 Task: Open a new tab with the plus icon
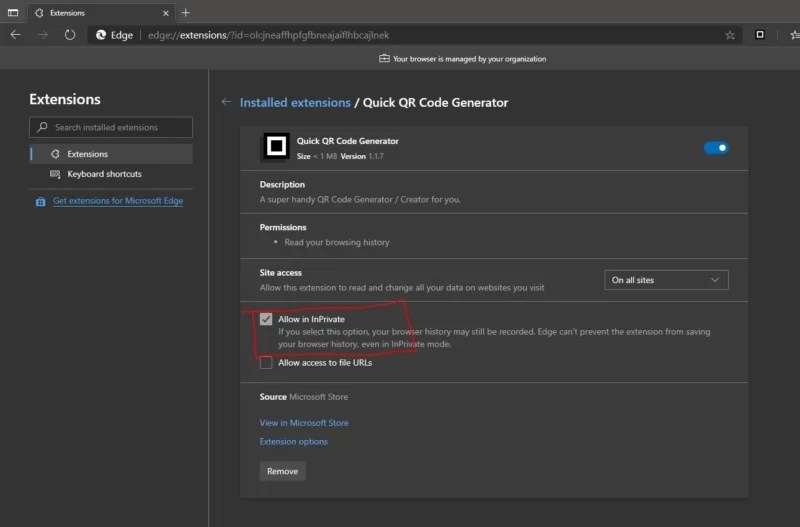pyautogui.click(x=186, y=13)
